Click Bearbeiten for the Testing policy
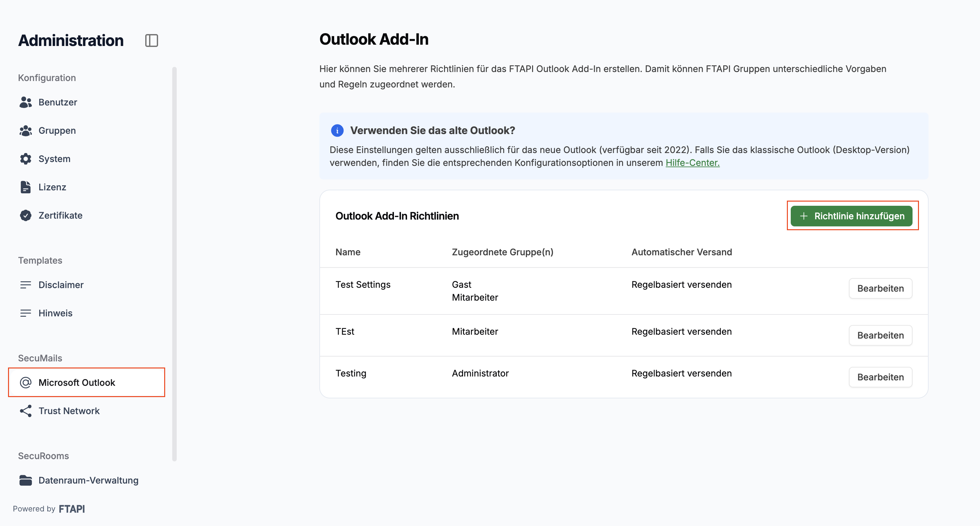980x526 pixels. [x=880, y=377]
